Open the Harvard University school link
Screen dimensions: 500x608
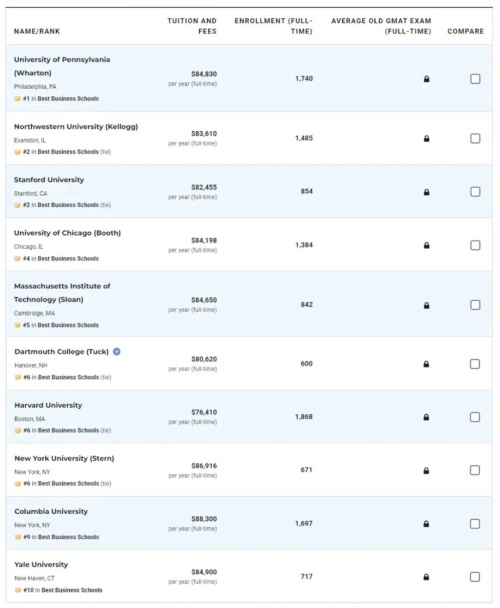[48, 405]
